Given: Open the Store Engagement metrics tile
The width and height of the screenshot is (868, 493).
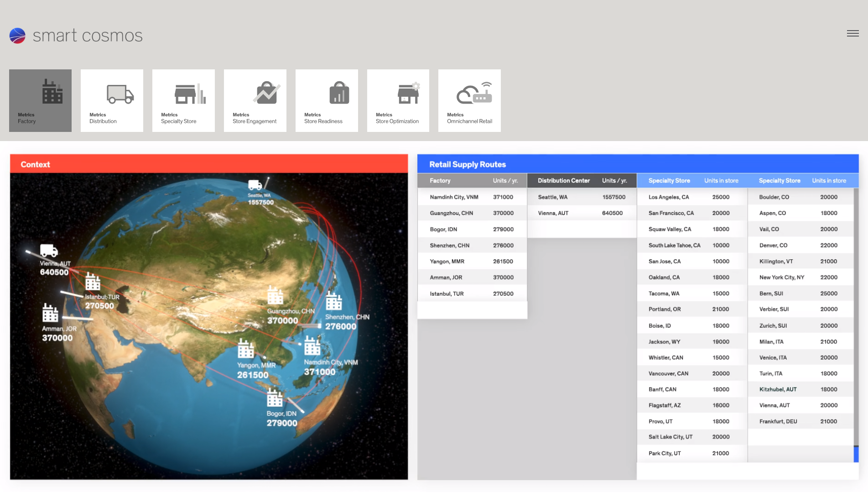Looking at the screenshot, I should (x=255, y=100).
